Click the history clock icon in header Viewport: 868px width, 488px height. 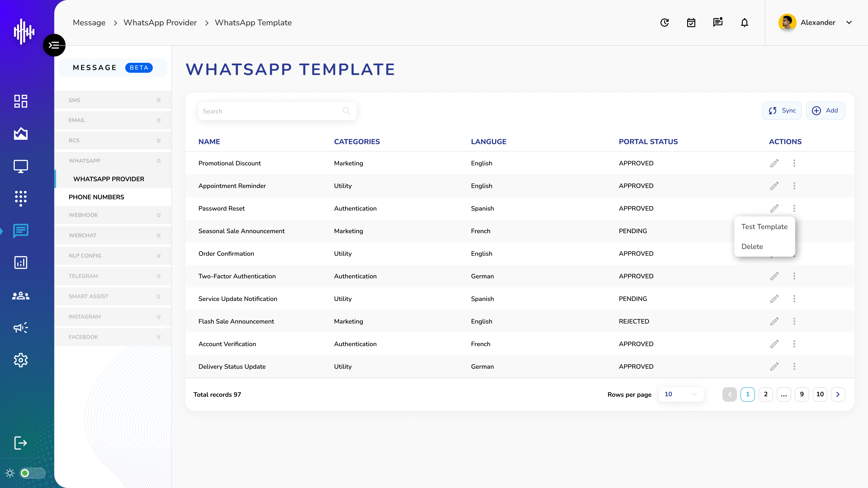[664, 23]
